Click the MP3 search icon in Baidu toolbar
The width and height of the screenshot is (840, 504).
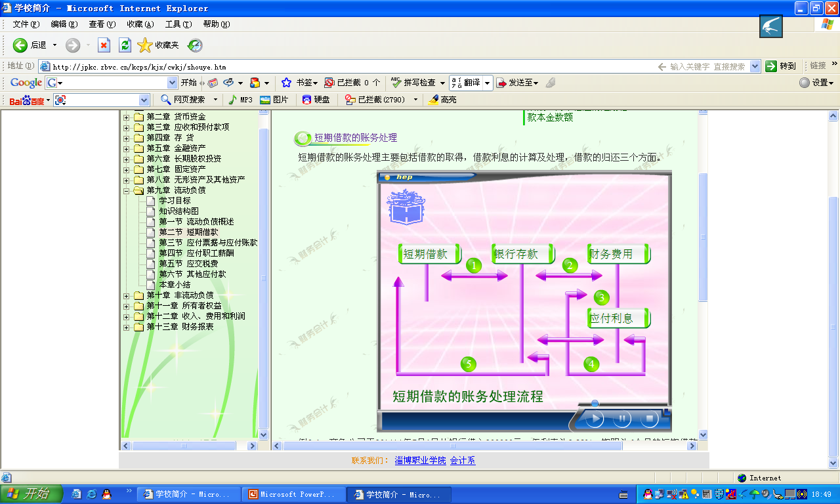(x=232, y=100)
